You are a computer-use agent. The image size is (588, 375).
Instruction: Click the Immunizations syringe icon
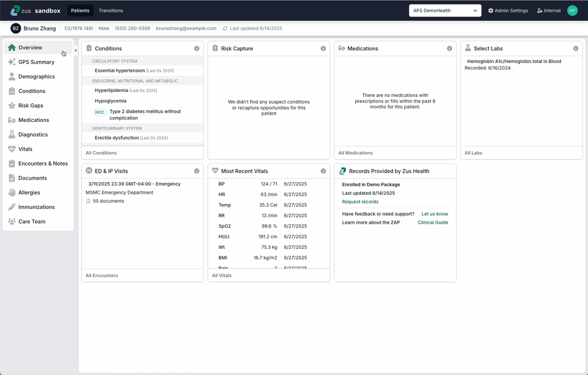(x=12, y=206)
